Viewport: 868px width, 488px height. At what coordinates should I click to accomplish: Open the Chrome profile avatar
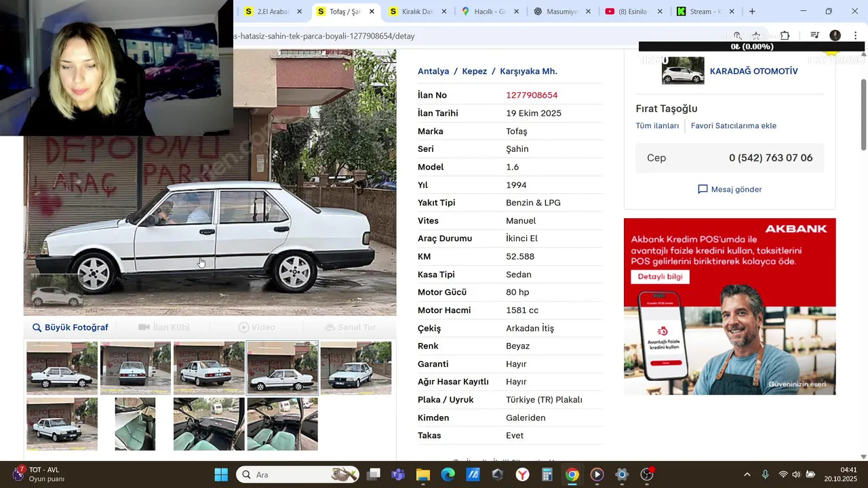click(835, 36)
